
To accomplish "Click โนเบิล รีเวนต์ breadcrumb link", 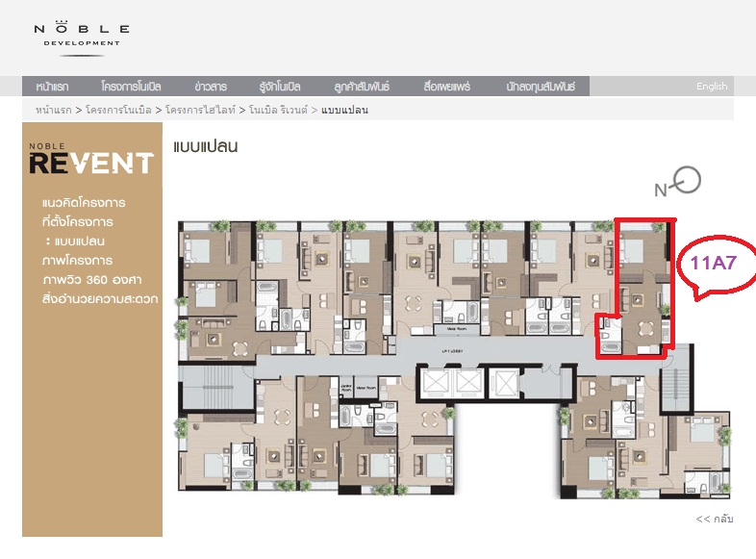I will (x=278, y=111).
